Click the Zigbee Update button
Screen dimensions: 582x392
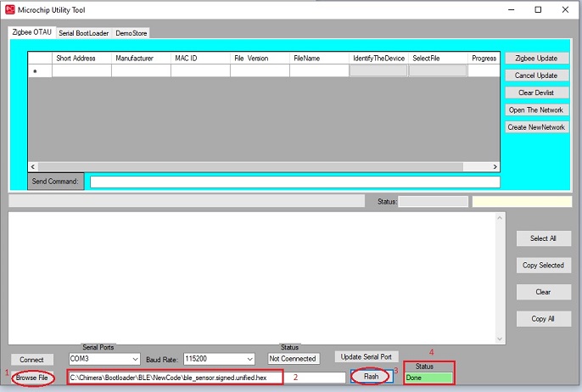(x=537, y=59)
